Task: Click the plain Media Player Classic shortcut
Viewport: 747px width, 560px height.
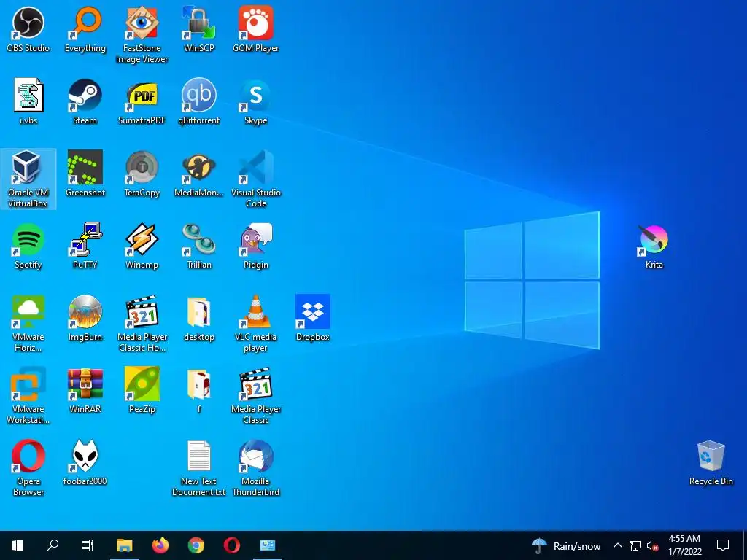Action: pyautogui.click(x=256, y=395)
